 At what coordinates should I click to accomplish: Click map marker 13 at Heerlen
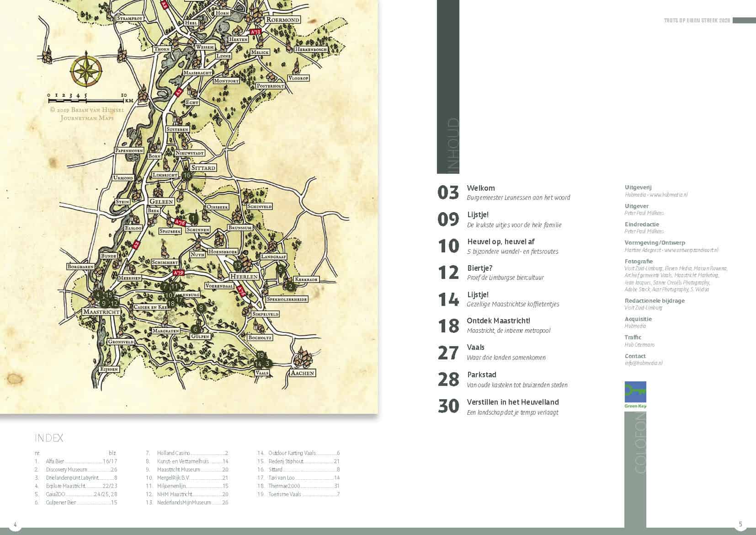point(237,265)
